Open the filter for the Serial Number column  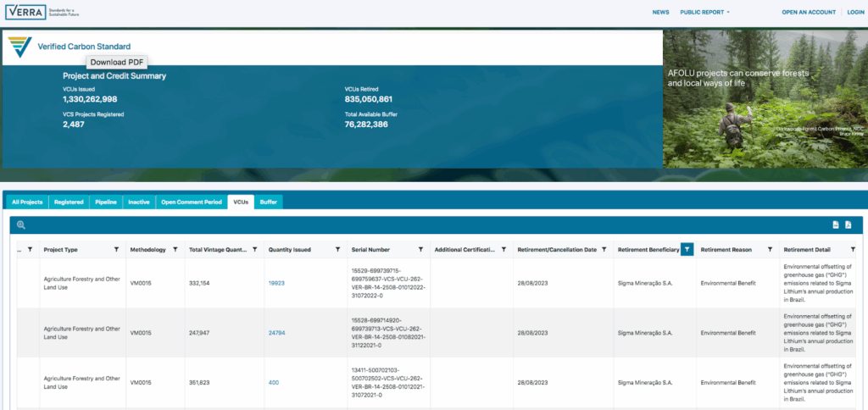tap(420, 250)
